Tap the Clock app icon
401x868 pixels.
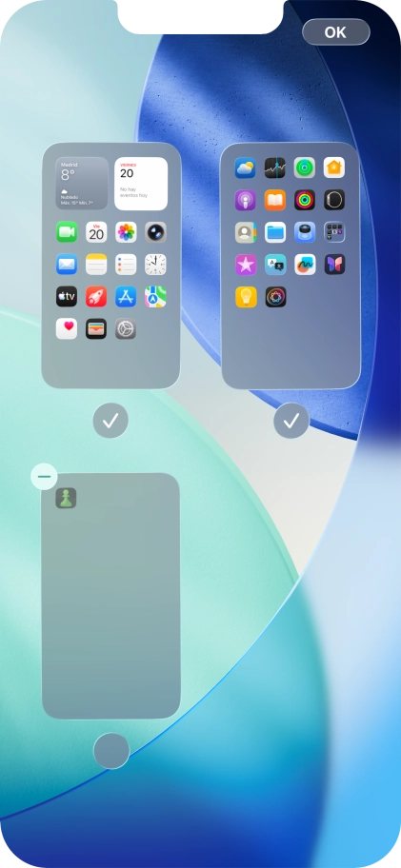pos(155,264)
